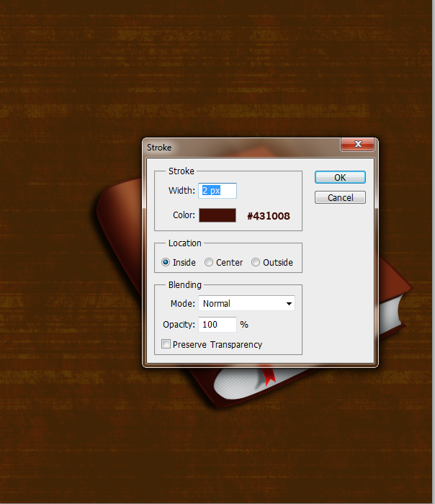Open the dark brown stroke Color swatch
The height and width of the screenshot is (504, 435).
click(217, 215)
